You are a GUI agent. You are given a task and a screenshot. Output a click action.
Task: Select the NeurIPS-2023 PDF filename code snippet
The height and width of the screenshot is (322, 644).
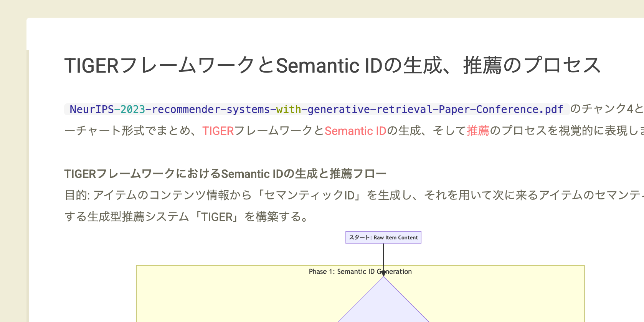click(x=317, y=110)
